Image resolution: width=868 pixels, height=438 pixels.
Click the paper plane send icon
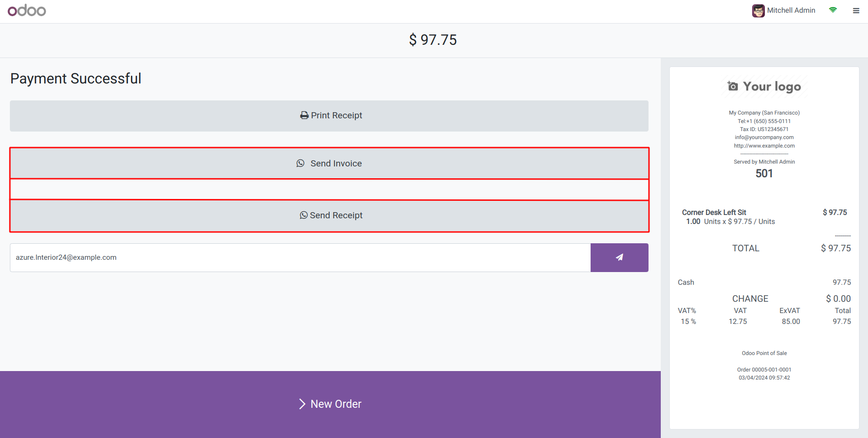(x=619, y=257)
